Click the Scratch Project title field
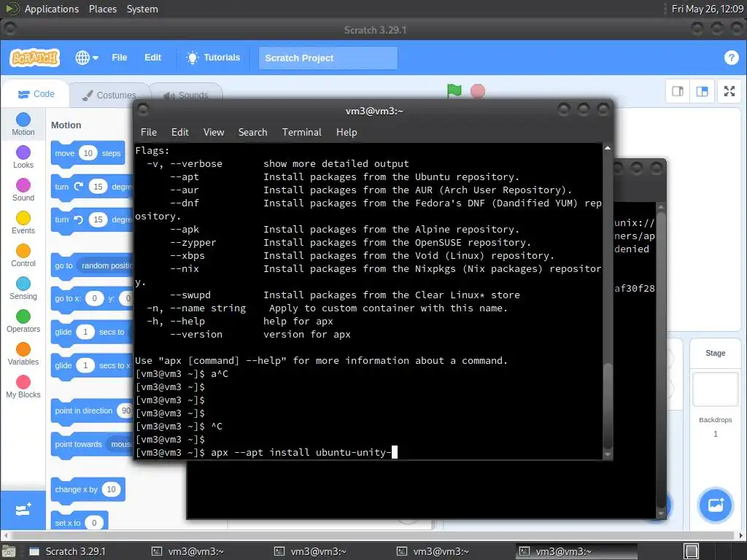The image size is (747, 560). tap(328, 58)
